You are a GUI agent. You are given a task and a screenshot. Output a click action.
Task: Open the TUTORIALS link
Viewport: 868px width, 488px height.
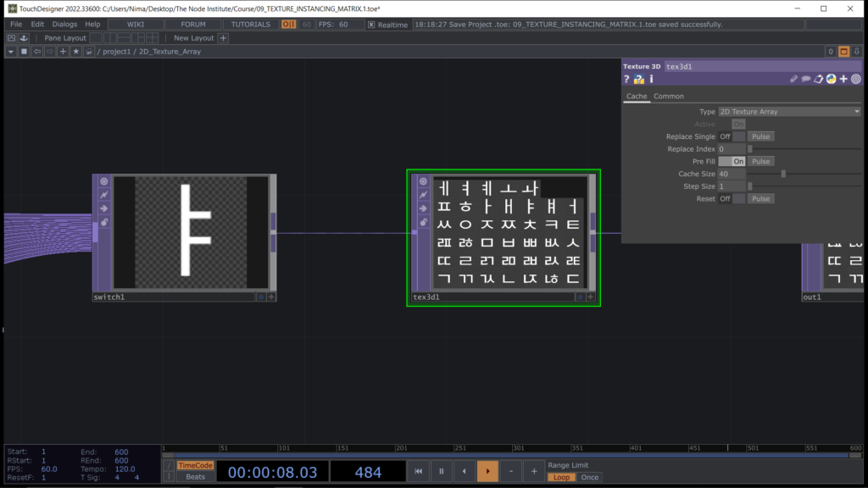click(x=251, y=25)
